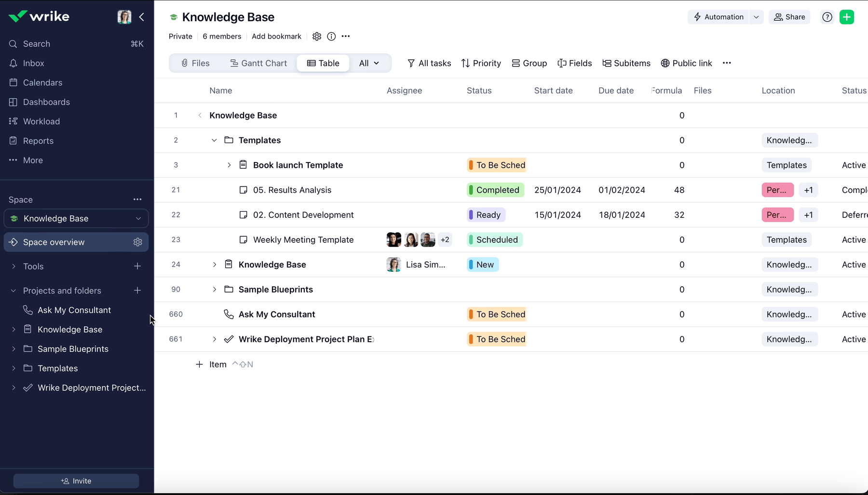
Task: Open the info icon beside settings gear
Action: tap(331, 36)
